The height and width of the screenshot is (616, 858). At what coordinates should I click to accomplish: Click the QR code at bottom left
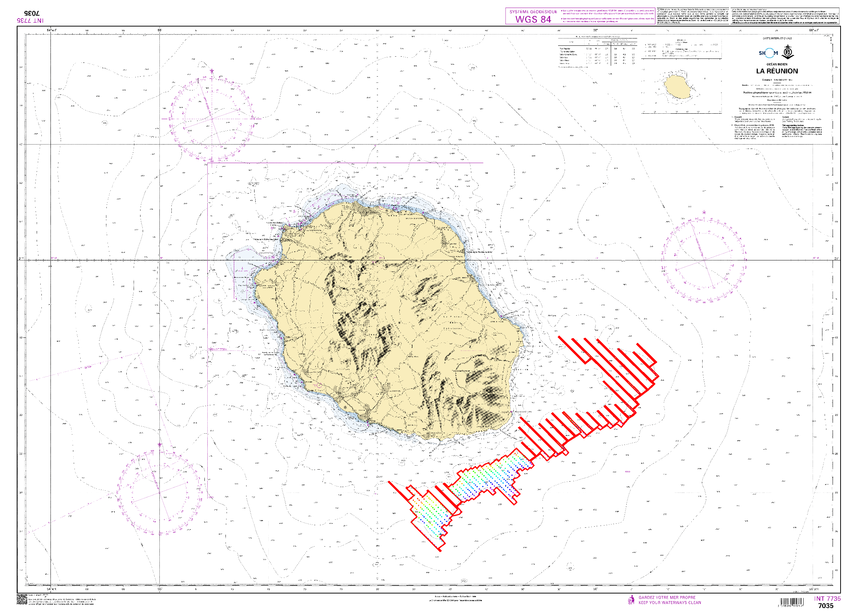click(22, 599)
